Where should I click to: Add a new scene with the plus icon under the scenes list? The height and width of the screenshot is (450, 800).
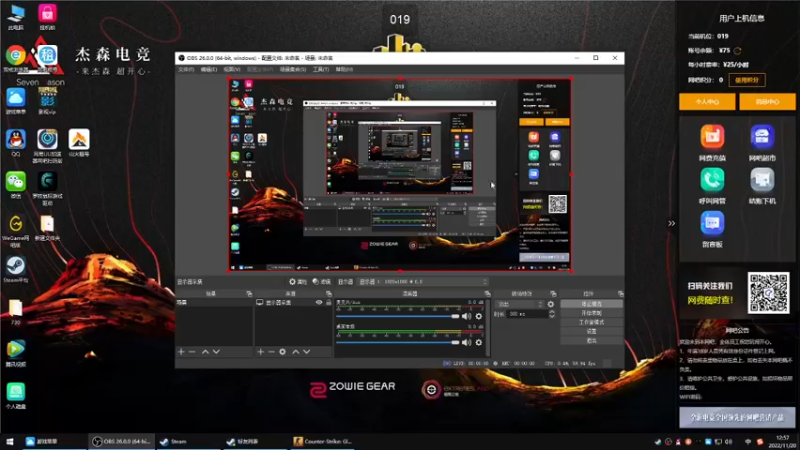pos(181,352)
